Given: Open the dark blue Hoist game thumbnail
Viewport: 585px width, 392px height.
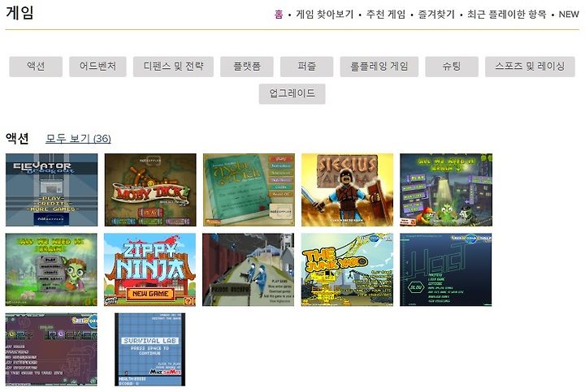Looking at the screenshot, I should pos(446,269).
